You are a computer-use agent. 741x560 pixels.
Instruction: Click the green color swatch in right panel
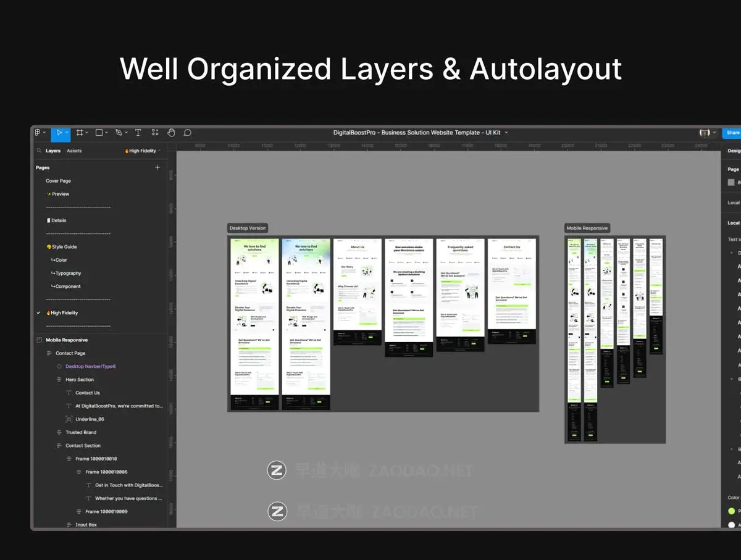tap(732, 511)
